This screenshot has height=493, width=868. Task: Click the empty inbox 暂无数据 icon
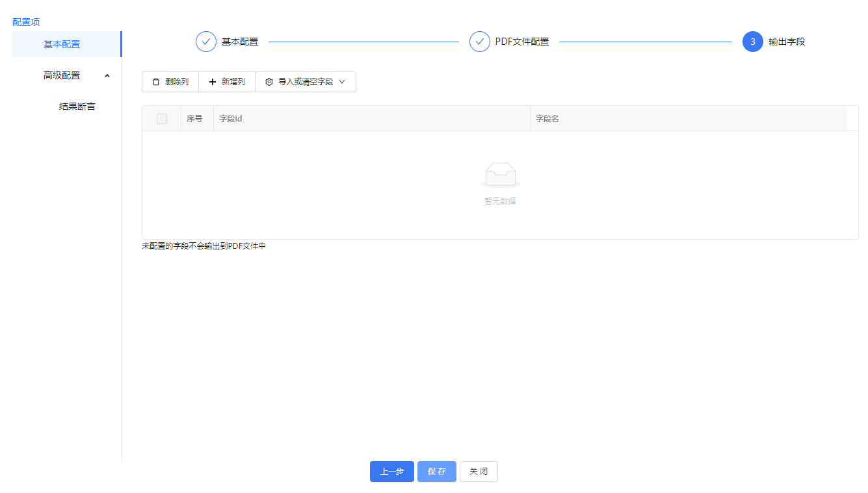[500, 175]
